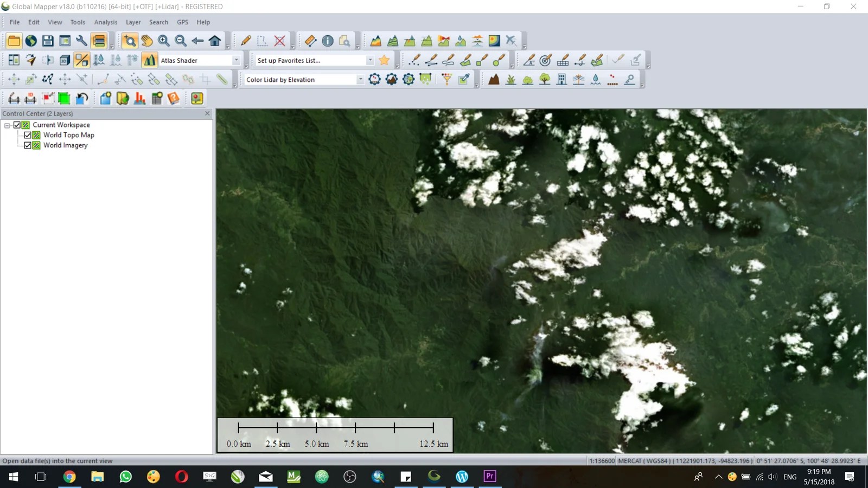This screenshot has width=868, height=488.
Task: Download online imagery via the globe icon
Action: click(x=30, y=40)
